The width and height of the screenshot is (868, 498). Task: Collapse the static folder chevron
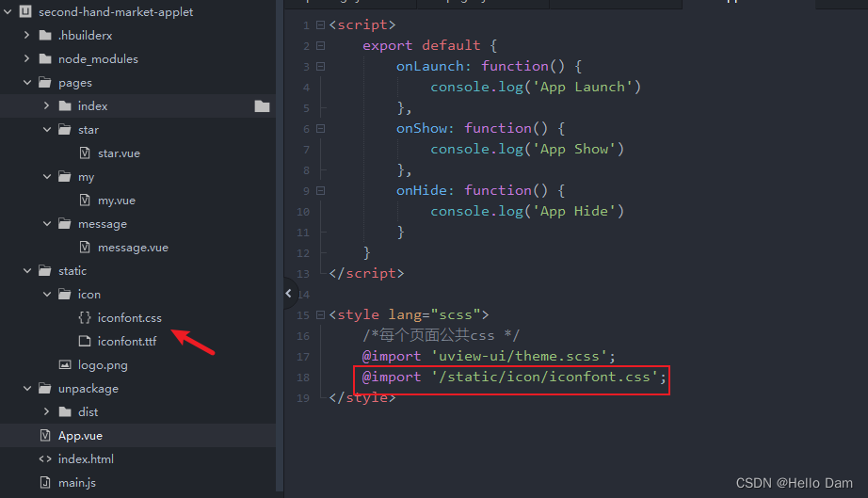(x=27, y=270)
